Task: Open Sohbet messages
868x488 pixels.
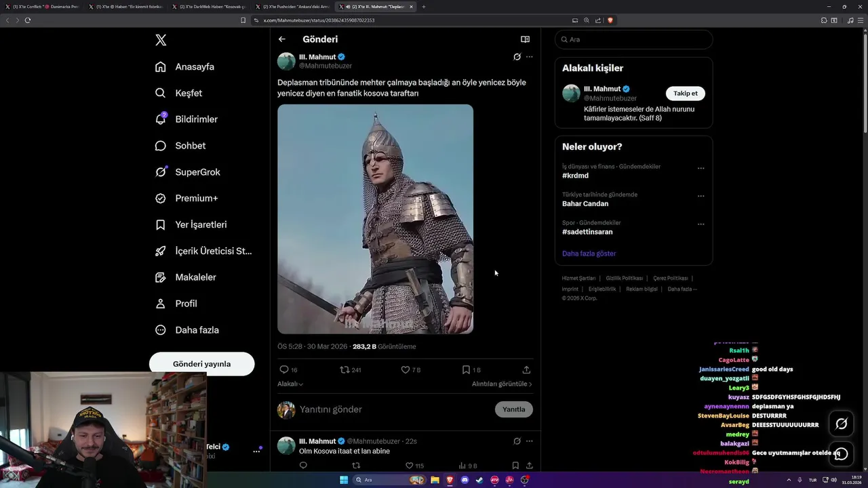Action: pyautogui.click(x=180, y=146)
